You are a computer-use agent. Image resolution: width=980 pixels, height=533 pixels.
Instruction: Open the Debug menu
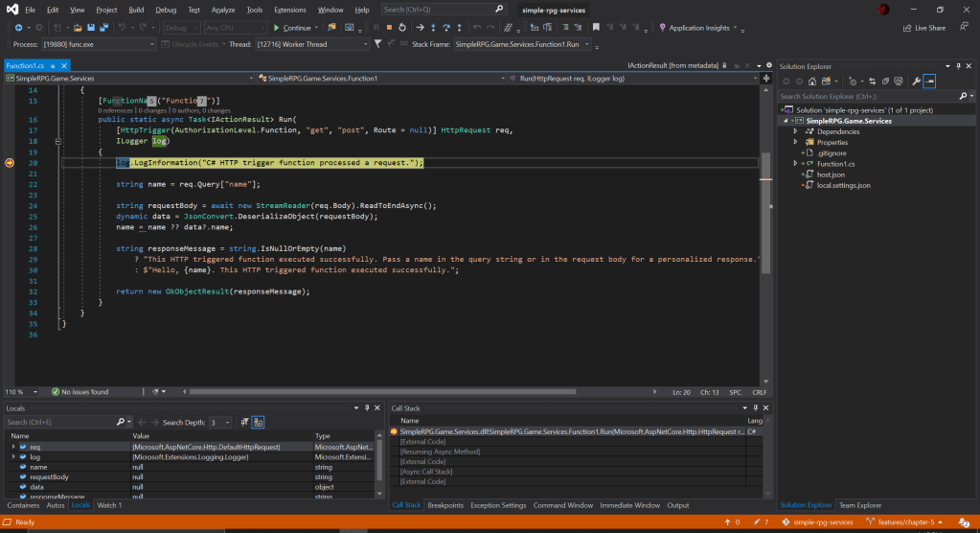click(166, 10)
